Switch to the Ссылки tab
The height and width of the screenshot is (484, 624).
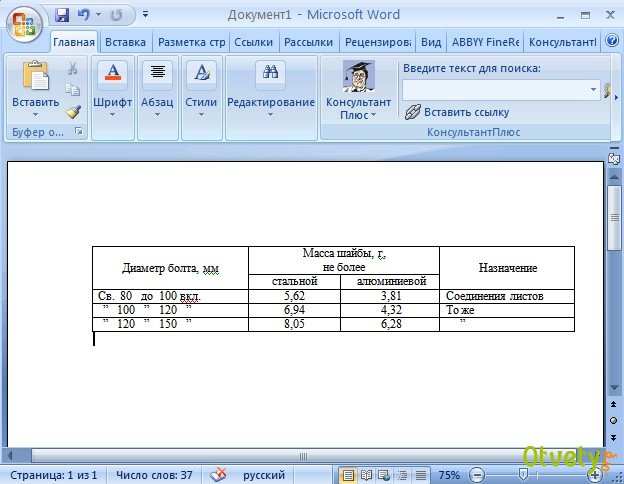pos(254,42)
